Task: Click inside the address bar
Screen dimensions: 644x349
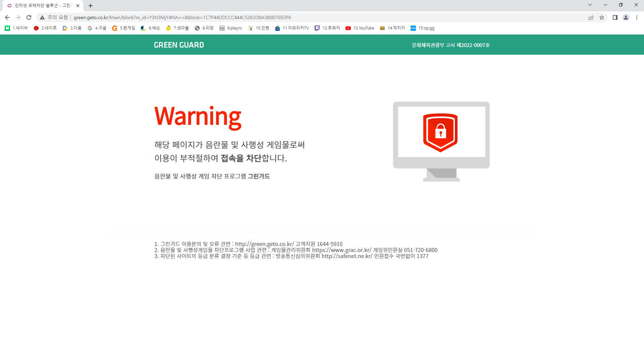Action: click(201, 17)
